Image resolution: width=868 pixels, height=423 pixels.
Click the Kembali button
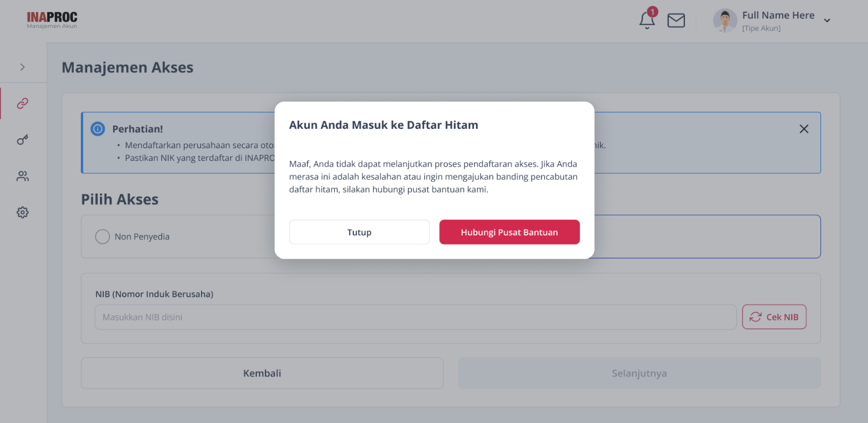point(262,373)
